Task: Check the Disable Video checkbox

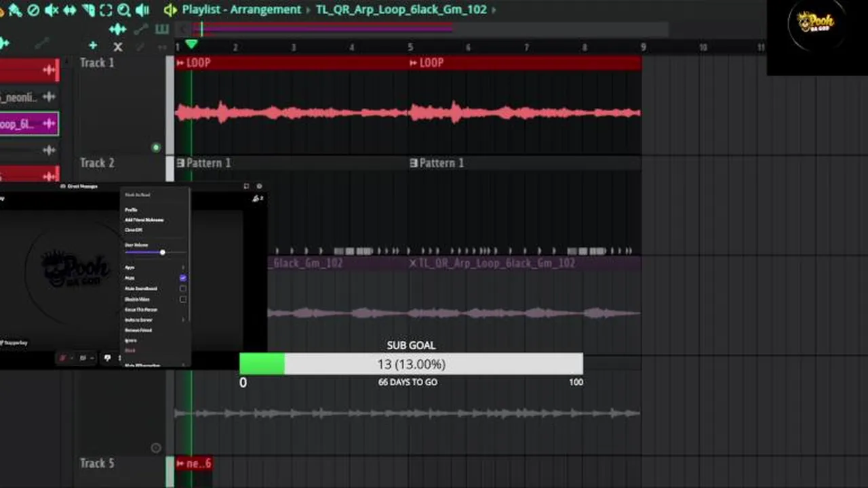Action: [183, 299]
